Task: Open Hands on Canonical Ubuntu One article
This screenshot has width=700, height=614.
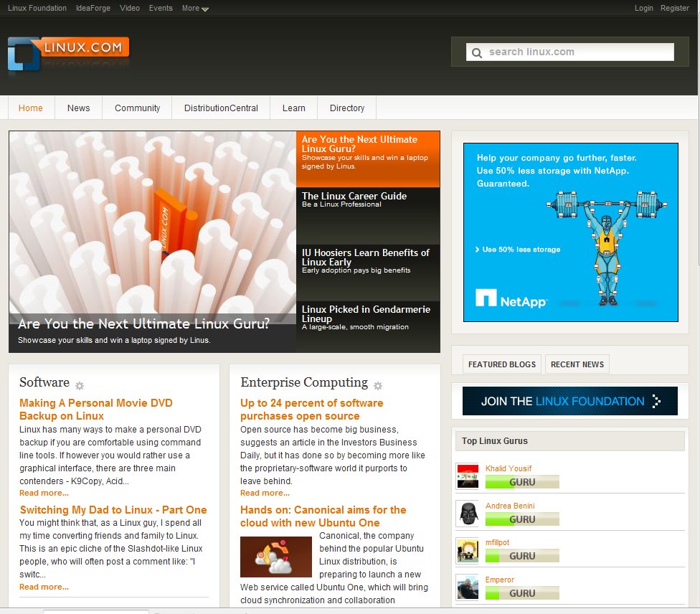Action: pos(323,516)
